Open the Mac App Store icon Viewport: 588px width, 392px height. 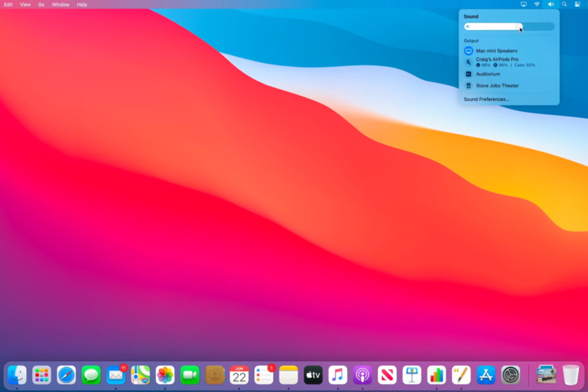click(x=486, y=374)
